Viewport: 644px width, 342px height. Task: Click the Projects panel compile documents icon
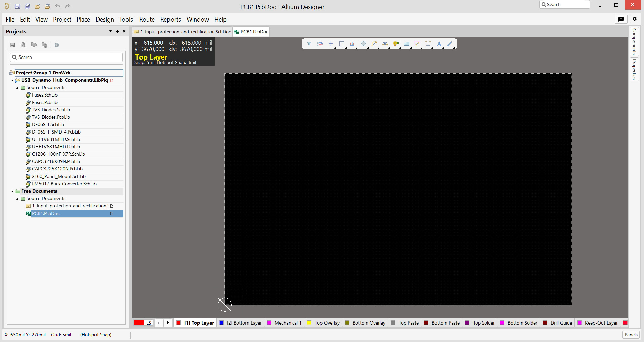click(x=23, y=45)
